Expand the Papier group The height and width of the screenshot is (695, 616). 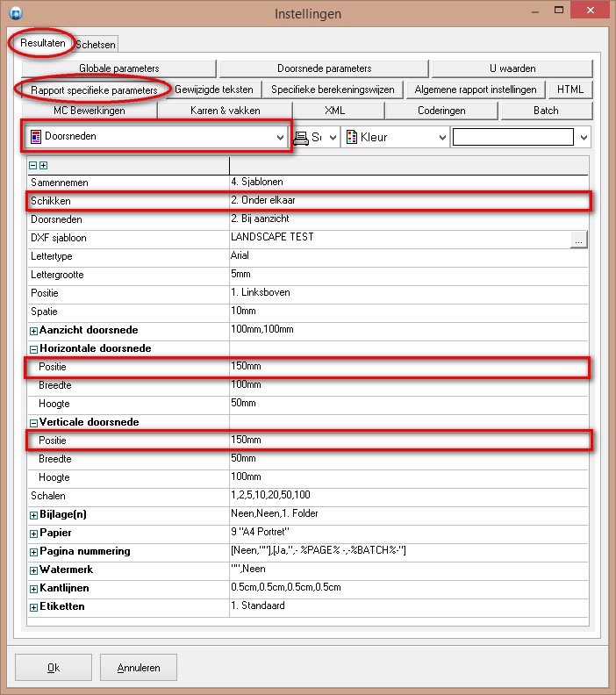(x=33, y=534)
